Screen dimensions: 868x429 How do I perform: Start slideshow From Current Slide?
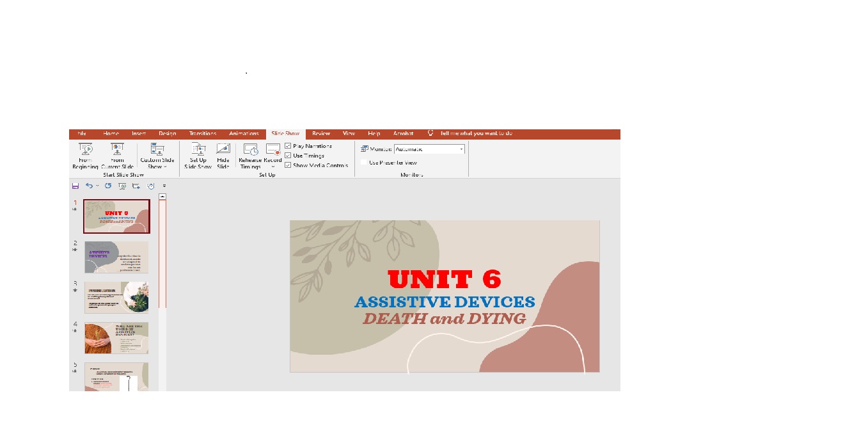pyautogui.click(x=117, y=156)
